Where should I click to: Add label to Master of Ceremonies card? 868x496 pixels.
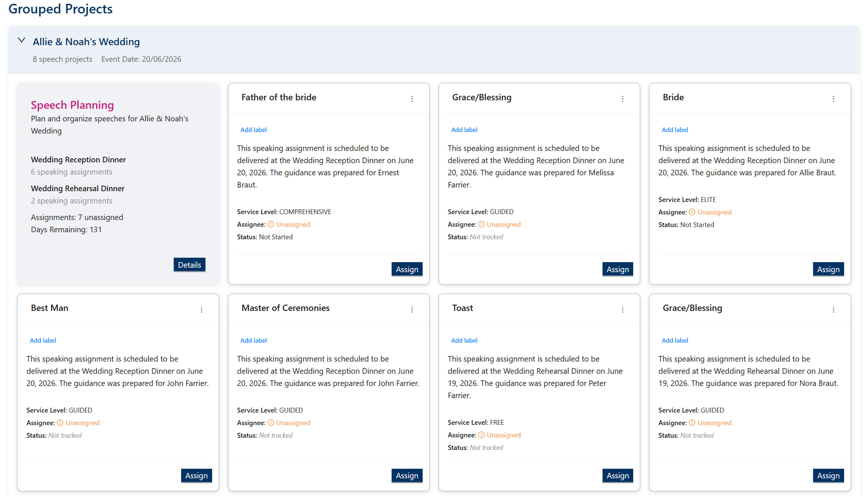pos(253,340)
